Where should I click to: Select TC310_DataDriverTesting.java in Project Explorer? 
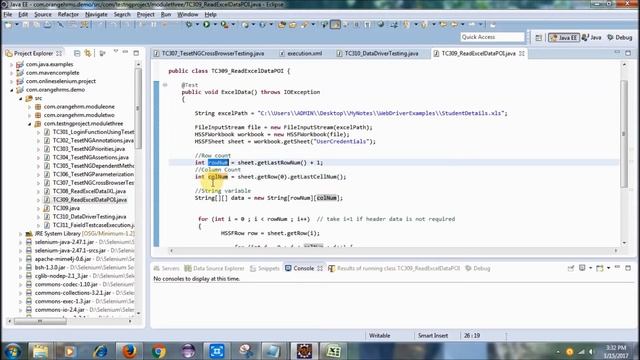click(x=89, y=217)
